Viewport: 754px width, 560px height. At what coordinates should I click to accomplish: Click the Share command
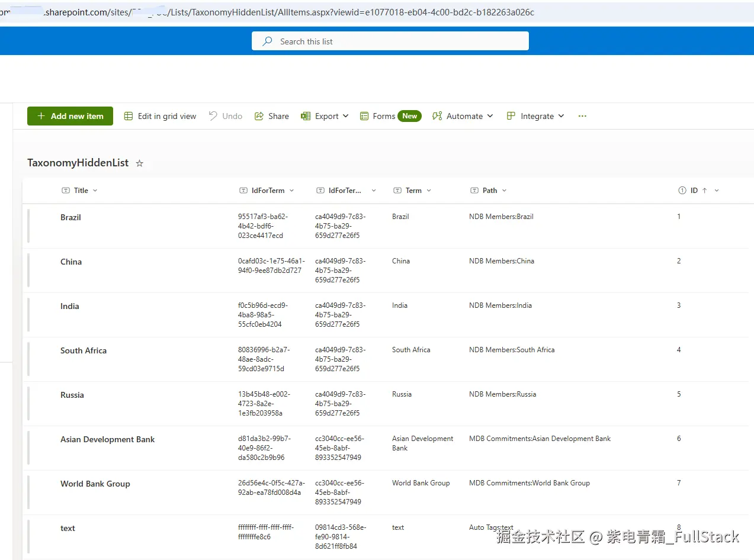coord(272,116)
